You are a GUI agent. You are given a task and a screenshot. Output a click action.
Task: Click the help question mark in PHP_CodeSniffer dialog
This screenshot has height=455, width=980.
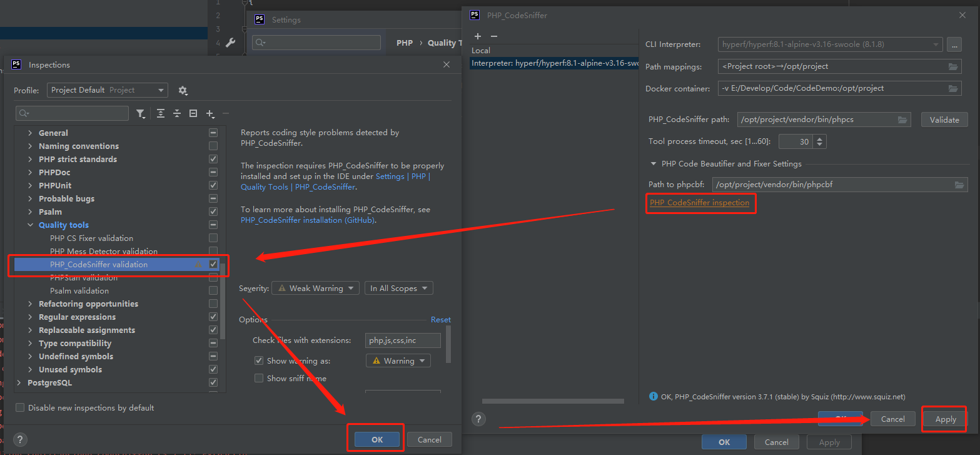[478, 419]
